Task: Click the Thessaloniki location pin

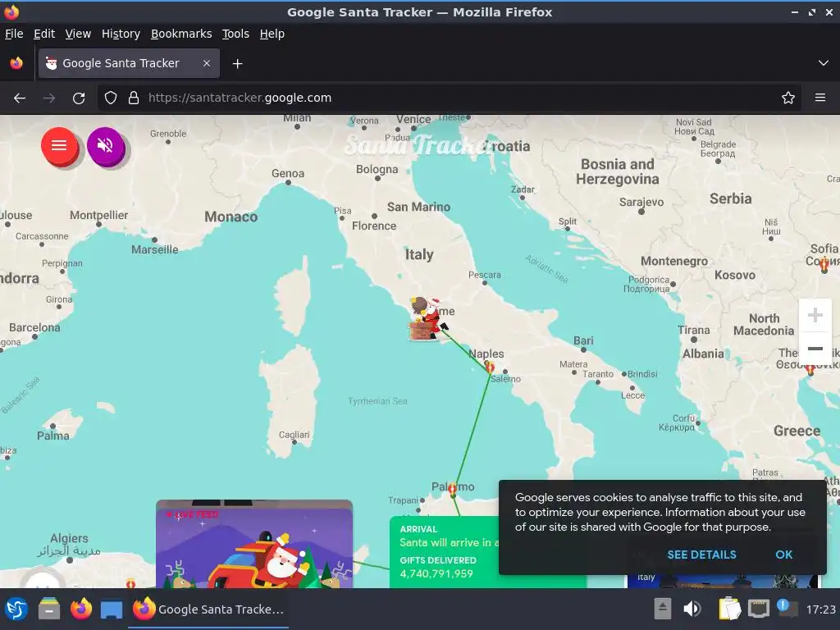Action: 810,368
